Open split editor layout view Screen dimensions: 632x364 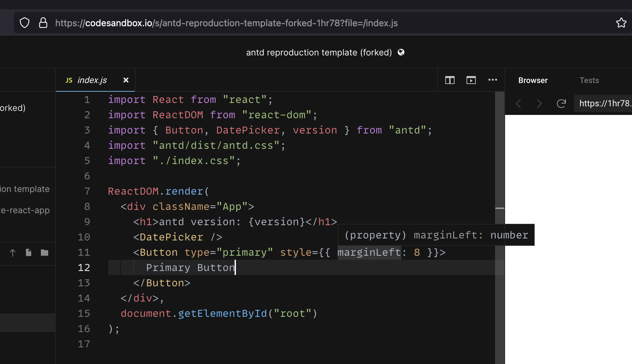[x=450, y=80]
